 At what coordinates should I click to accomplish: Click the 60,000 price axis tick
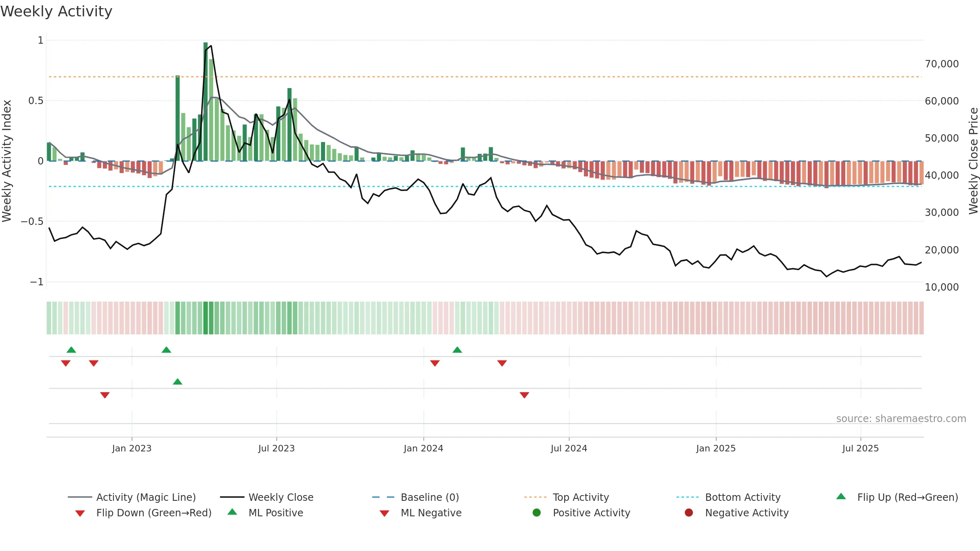tap(942, 101)
